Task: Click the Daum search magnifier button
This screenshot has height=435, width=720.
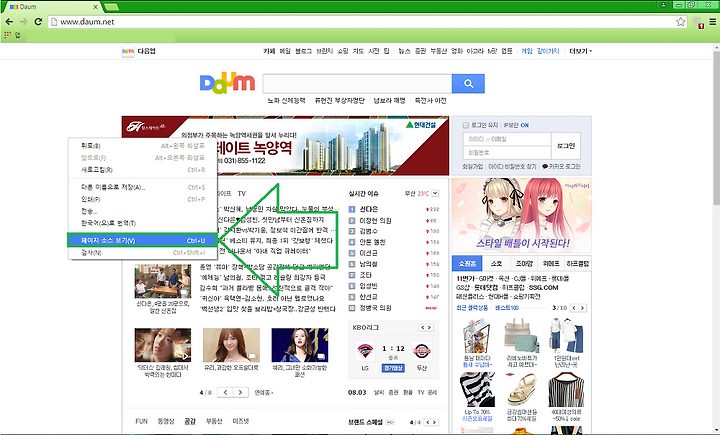Action: click(468, 84)
